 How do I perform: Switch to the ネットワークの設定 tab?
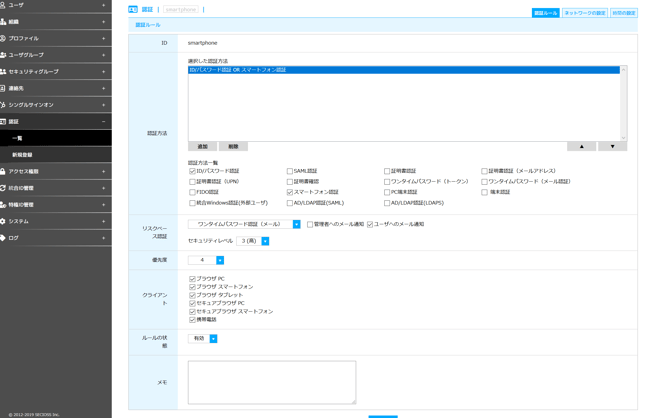tap(585, 13)
